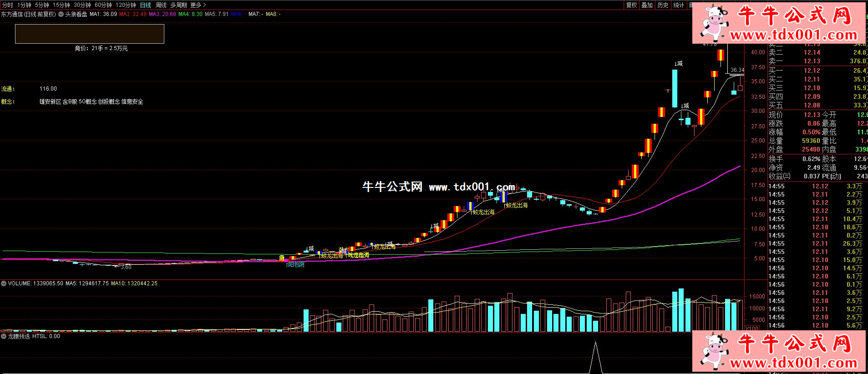The height and width of the screenshot is (374, 868).
Task: Click the 3.60 low price marker
Action: click(x=123, y=267)
